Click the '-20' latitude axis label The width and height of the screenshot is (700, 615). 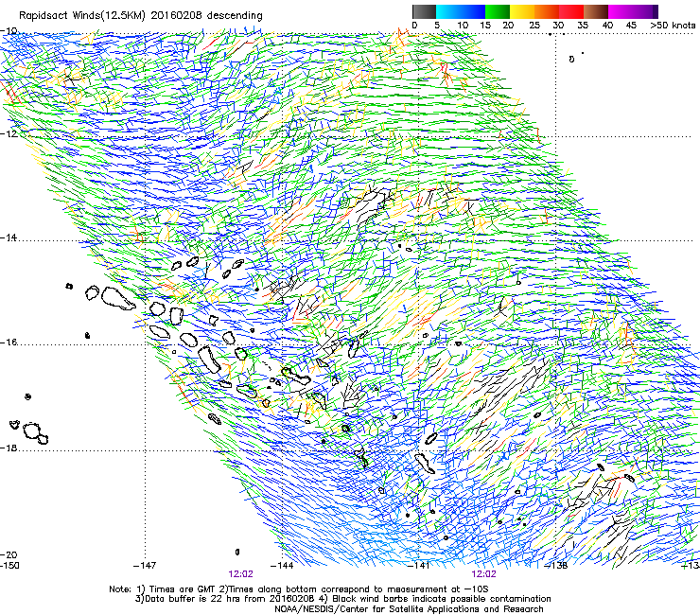[9, 554]
